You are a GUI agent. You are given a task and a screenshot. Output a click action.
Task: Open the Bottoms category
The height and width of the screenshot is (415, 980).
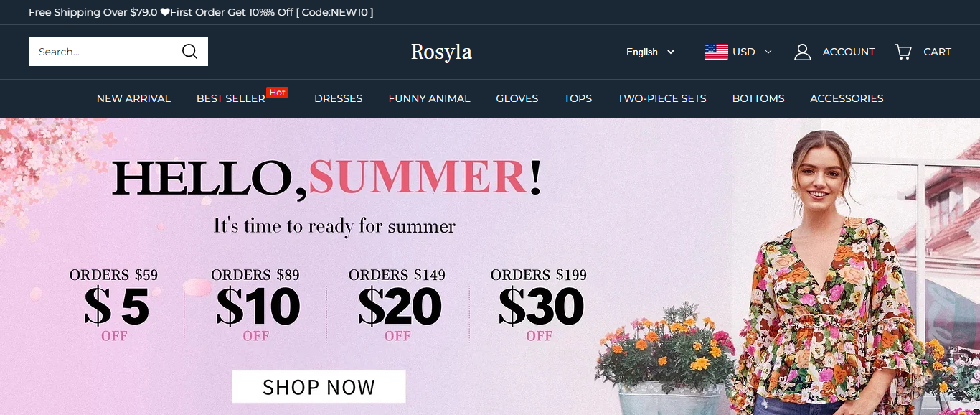pos(758,98)
